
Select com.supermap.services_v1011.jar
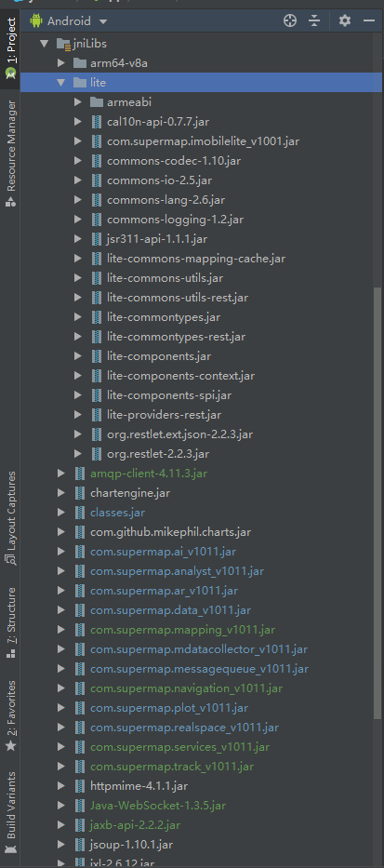[179, 747]
